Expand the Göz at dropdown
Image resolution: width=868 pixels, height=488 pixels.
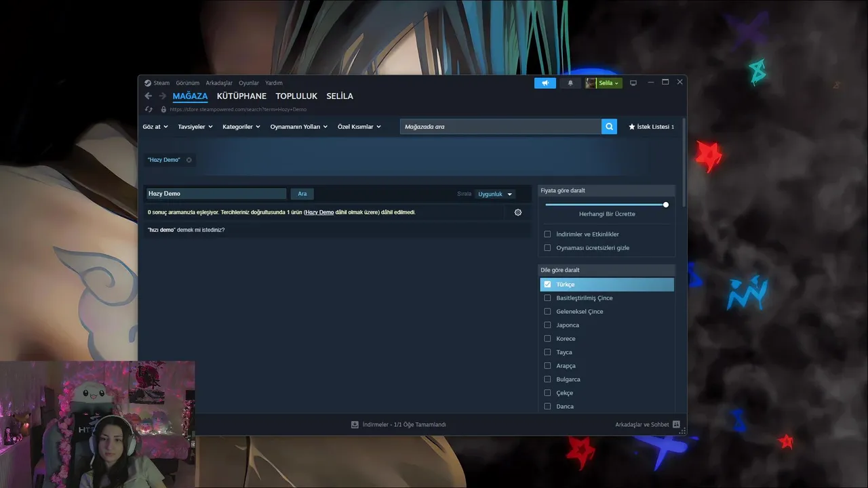(155, 127)
